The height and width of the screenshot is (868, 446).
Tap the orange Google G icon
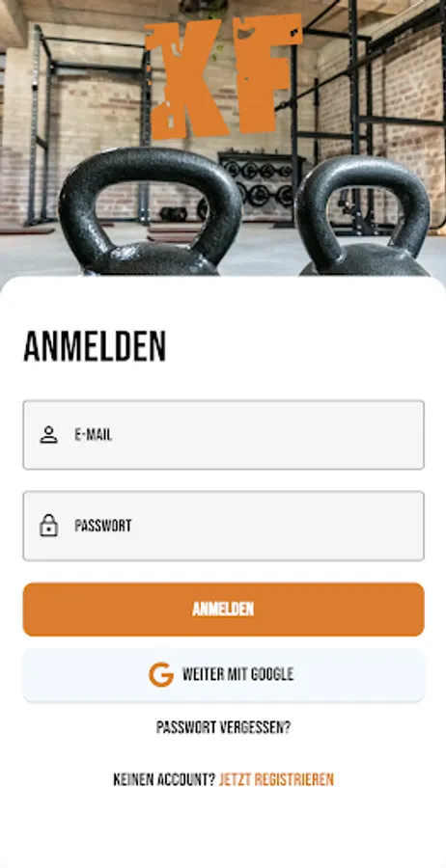[x=161, y=674]
